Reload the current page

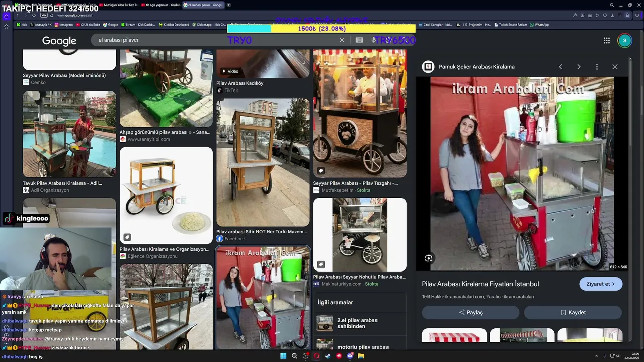click(34, 15)
